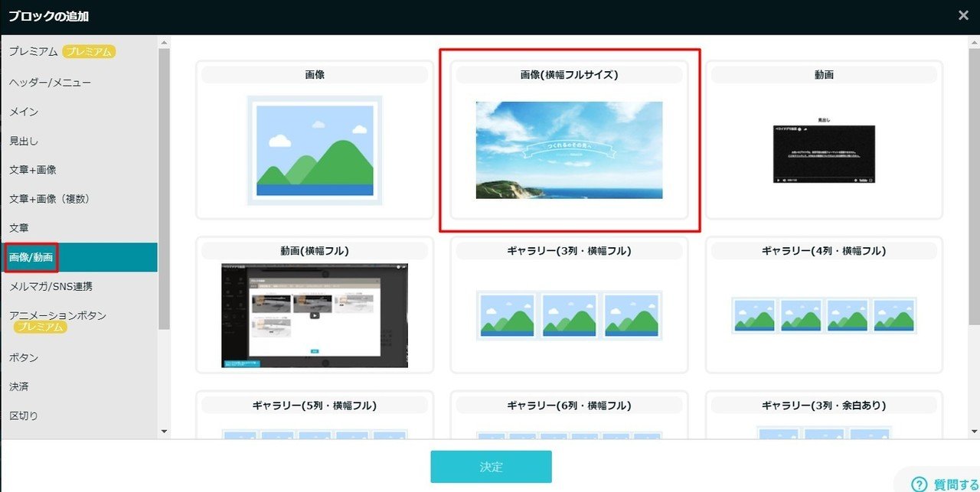This screenshot has height=492, width=980.
Task: Select the アニメーションボタン premium category
Action: point(79,321)
